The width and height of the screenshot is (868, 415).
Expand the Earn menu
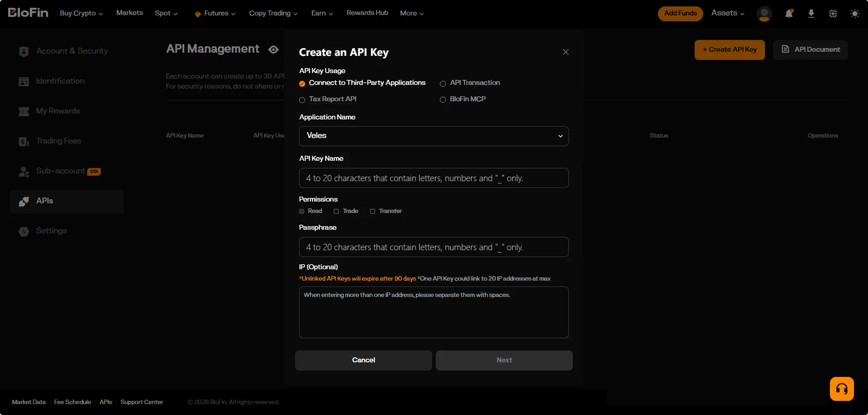tap(322, 13)
